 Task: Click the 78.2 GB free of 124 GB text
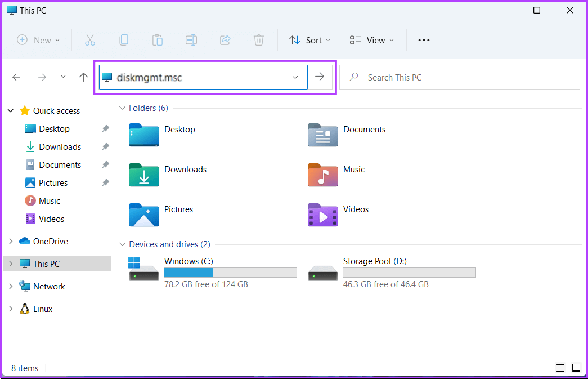coord(206,284)
